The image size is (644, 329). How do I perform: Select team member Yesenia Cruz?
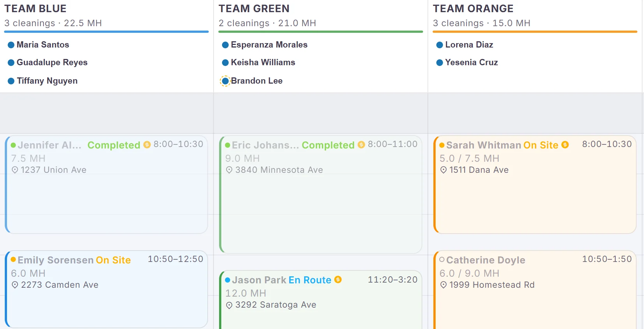point(472,62)
